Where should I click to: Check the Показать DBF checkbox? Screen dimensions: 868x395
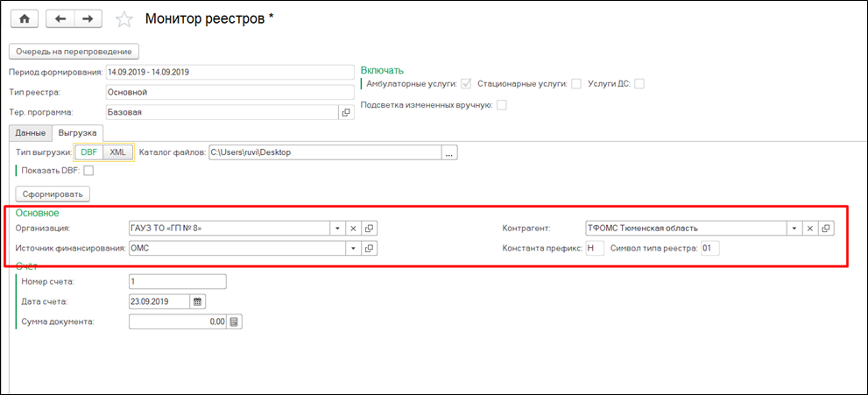[88, 171]
